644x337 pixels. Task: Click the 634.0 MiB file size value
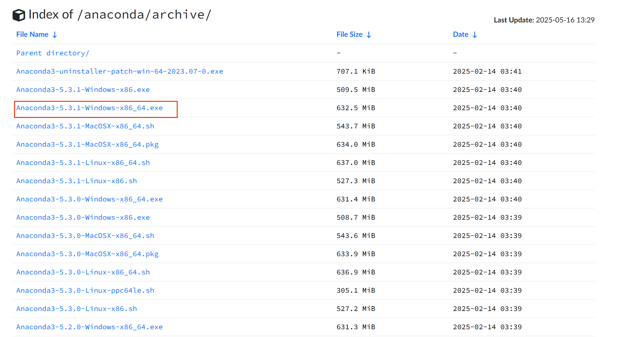[356, 144]
